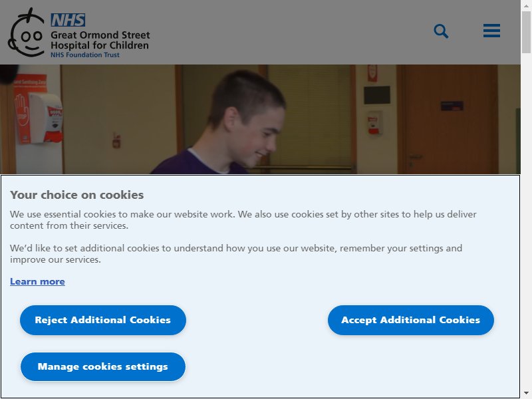Reject Additional Cookies
The width and height of the screenshot is (532, 399).
pyautogui.click(x=103, y=320)
